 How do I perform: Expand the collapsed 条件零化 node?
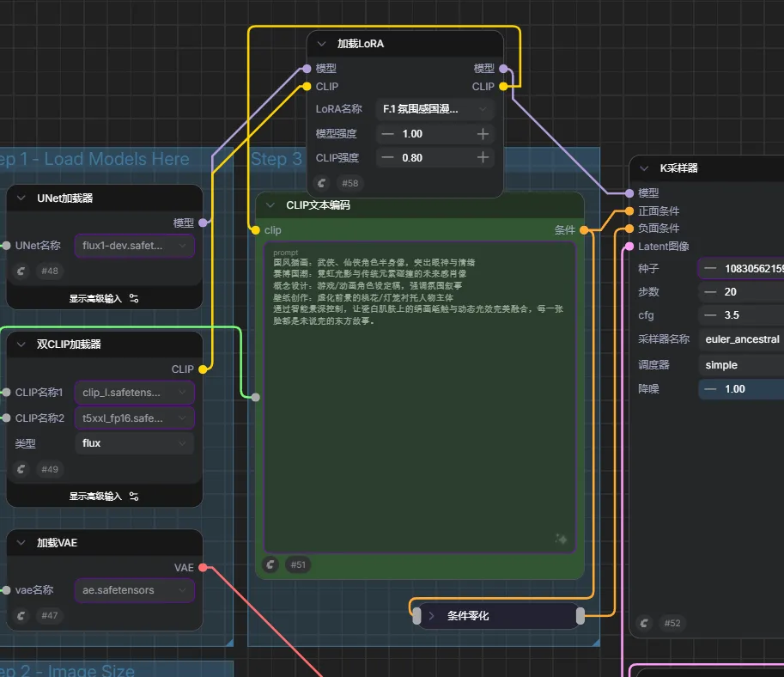431,616
